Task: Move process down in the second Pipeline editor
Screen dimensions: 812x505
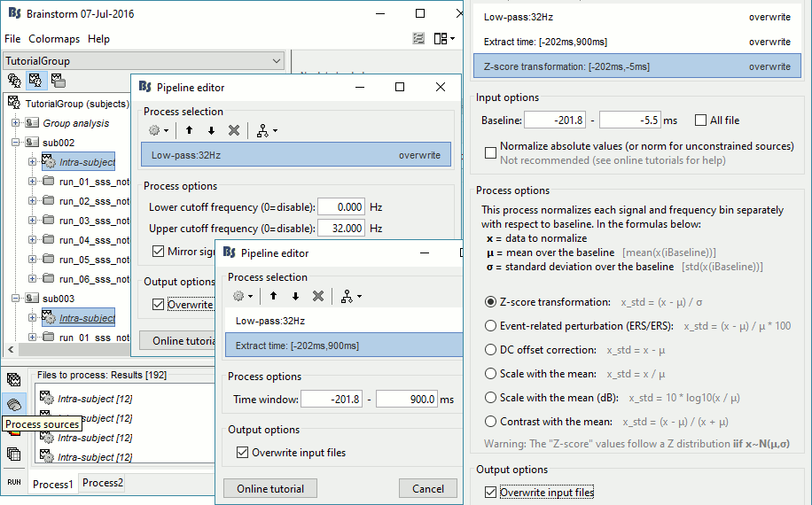Action: click(x=295, y=297)
